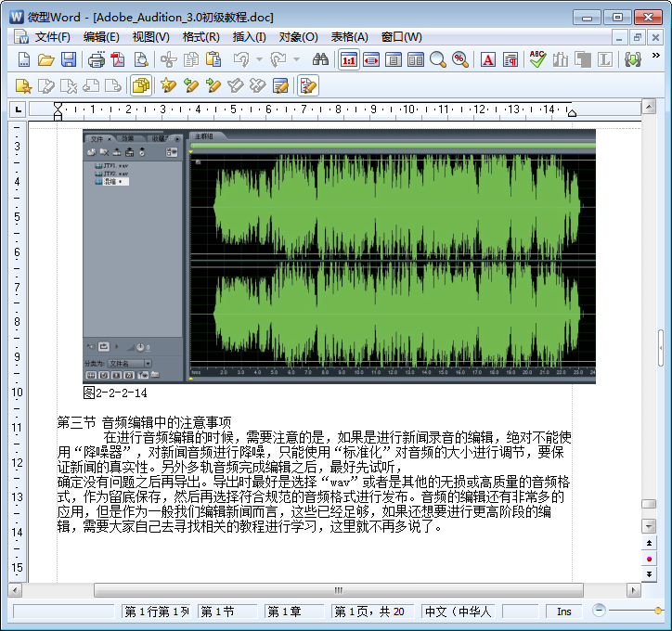672x631 pixels.
Task: Open the 对象(O) menu
Action: (x=298, y=37)
